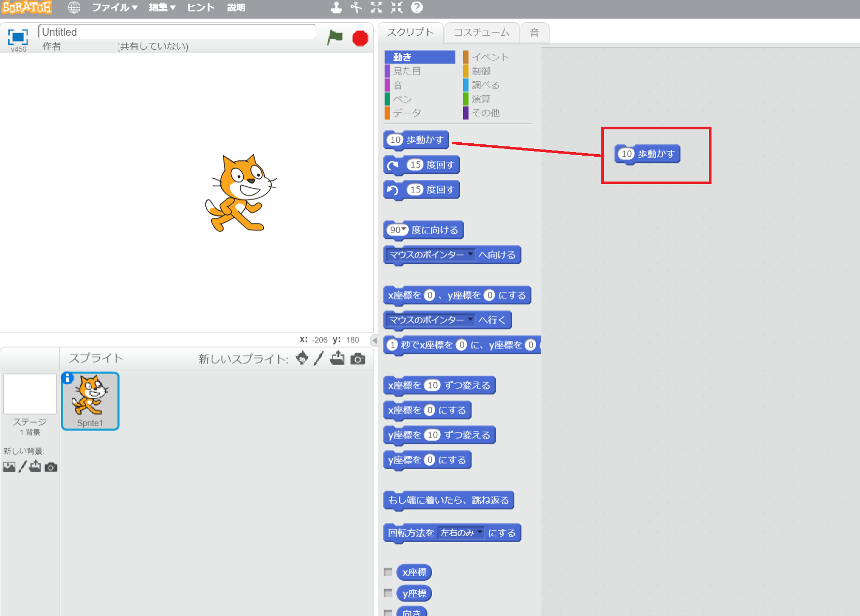Click the turn counterclockwise 15 degrees block

[421, 190]
